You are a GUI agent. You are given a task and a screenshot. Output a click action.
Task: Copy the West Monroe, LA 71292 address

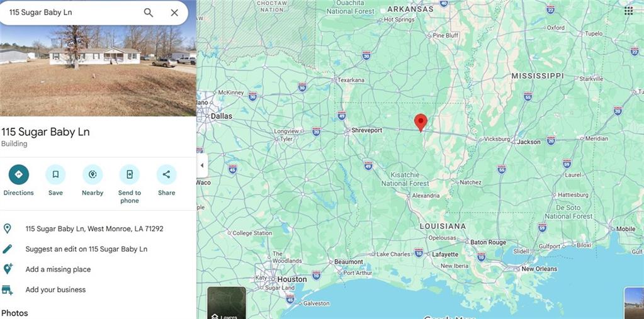pyautogui.click(x=94, y=228)
